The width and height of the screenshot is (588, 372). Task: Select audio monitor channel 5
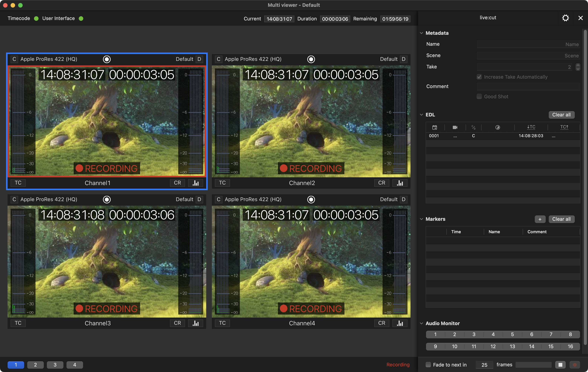click(512, 334)
